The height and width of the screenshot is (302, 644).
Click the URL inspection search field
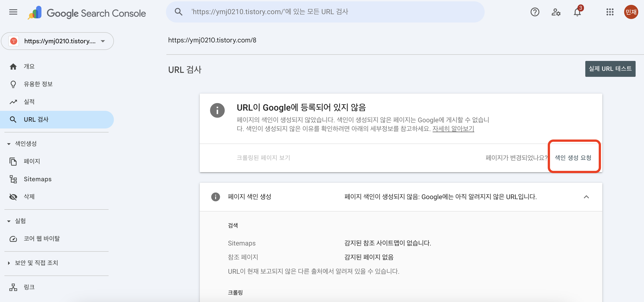click(x=325, y=11)
